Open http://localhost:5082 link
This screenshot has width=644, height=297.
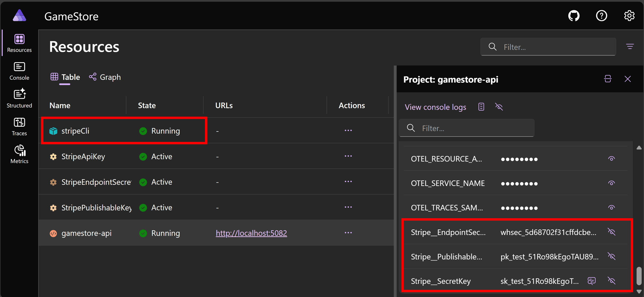click(x=251, y=233)
